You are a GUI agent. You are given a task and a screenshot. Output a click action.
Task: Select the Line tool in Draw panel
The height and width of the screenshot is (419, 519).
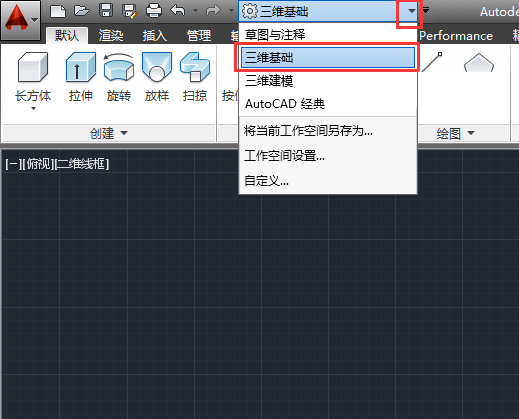pos(432,62)
